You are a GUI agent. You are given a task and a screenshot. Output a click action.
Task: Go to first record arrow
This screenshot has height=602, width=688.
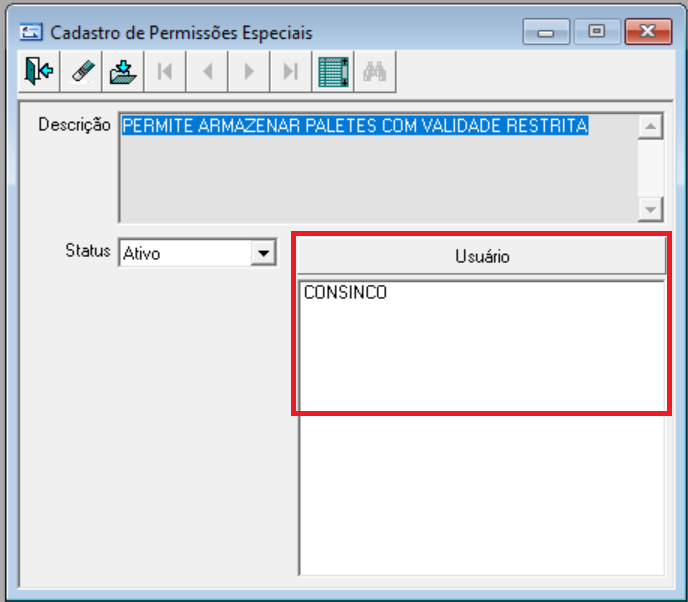pyautogui.click(x=165, y=72)
